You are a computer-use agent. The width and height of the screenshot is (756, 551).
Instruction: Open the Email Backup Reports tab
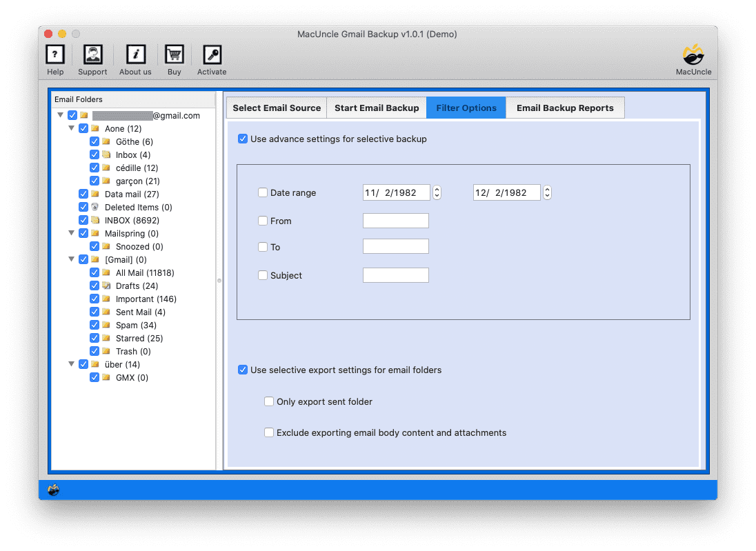point(564,108)
